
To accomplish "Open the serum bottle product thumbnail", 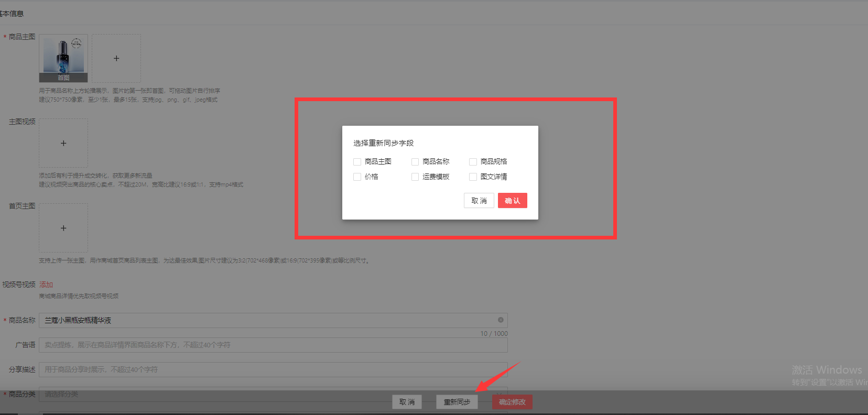I will (x=63, y=55).
